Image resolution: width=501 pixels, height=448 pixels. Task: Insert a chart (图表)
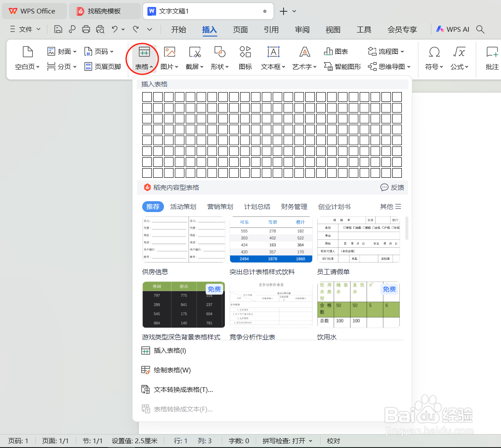(x=336, y=51)
